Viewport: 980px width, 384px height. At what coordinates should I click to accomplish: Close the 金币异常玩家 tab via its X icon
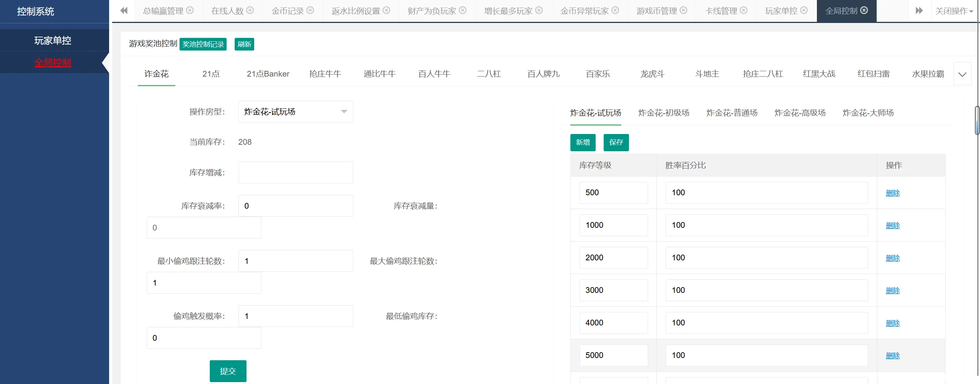pos(615,10)
